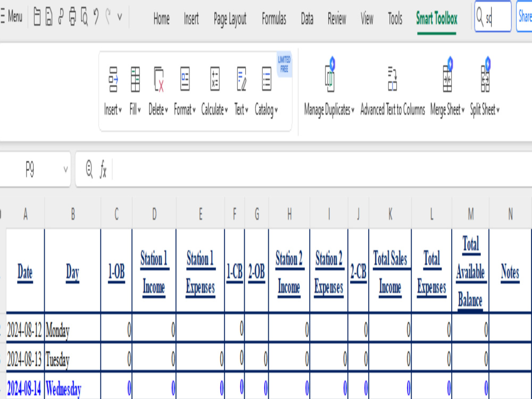
Task: Open the Menu button
Action: 11,16
